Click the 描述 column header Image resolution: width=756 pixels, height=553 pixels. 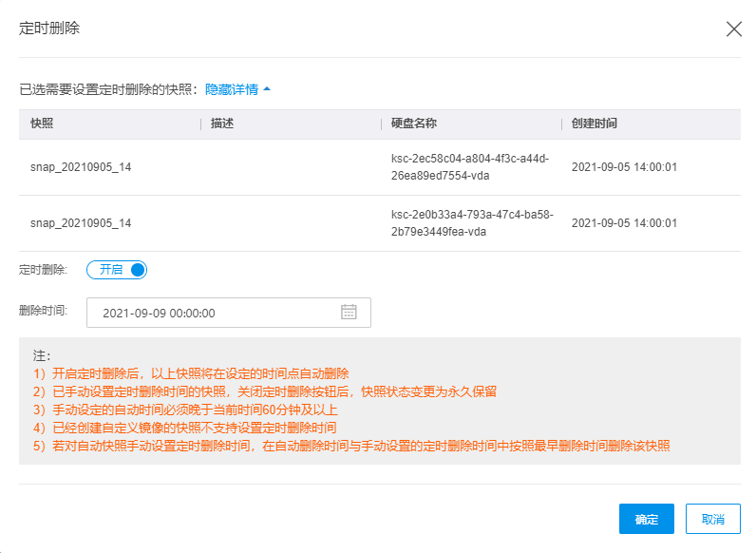point(222,124)
